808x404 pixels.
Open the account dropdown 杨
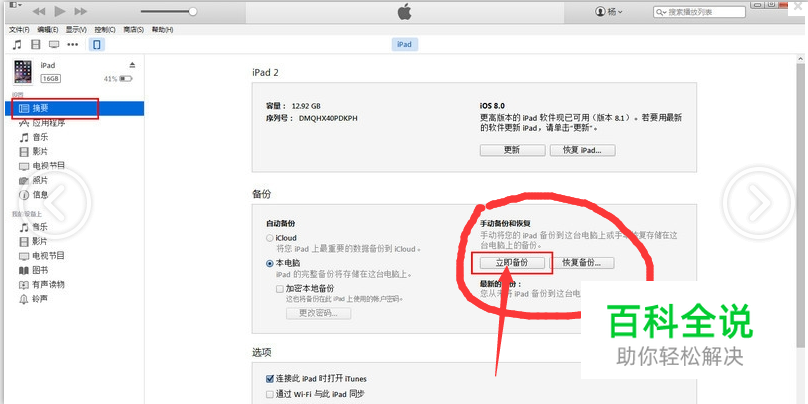point(609,11)
